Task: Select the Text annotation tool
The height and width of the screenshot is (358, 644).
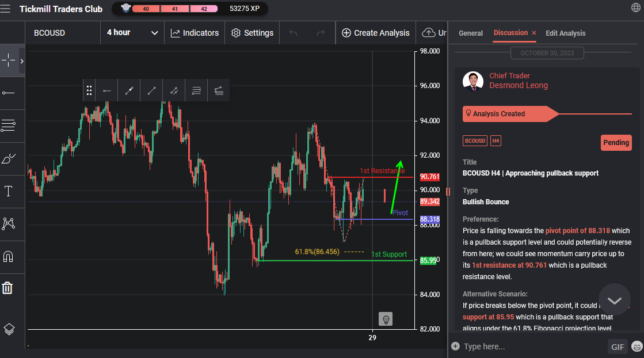Action: pos(8,191)
